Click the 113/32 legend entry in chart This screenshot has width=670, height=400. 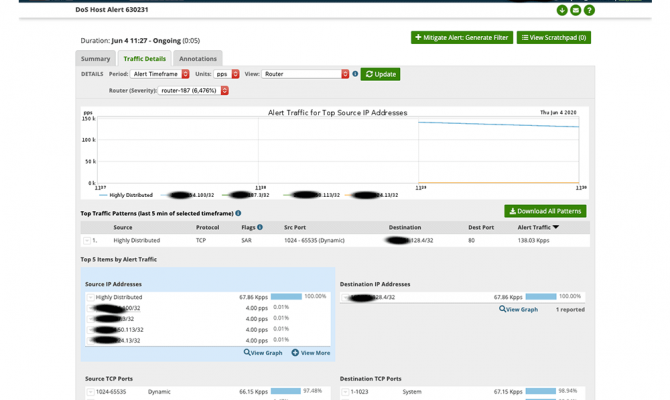coord(311,195)
